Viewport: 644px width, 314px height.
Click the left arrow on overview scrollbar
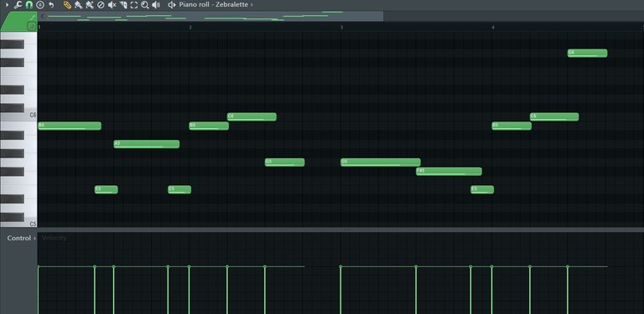(42, 16)
